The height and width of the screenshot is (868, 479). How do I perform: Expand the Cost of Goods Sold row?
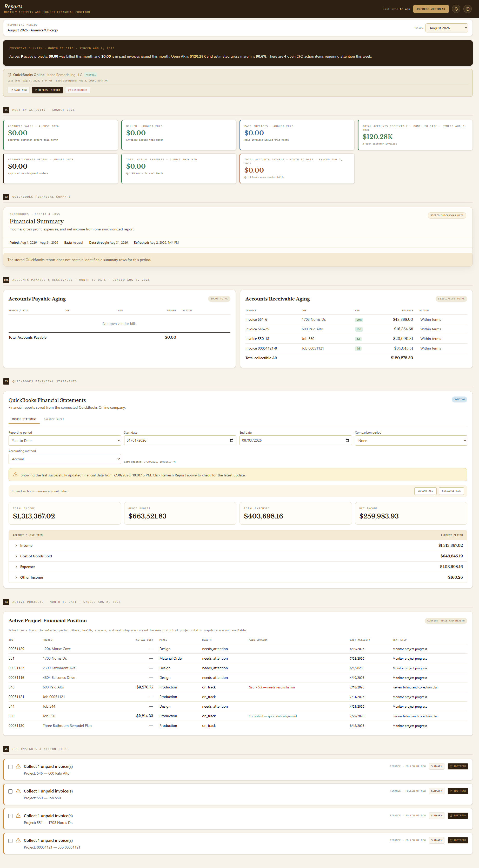pyautogui.click(x=238, y=556)
